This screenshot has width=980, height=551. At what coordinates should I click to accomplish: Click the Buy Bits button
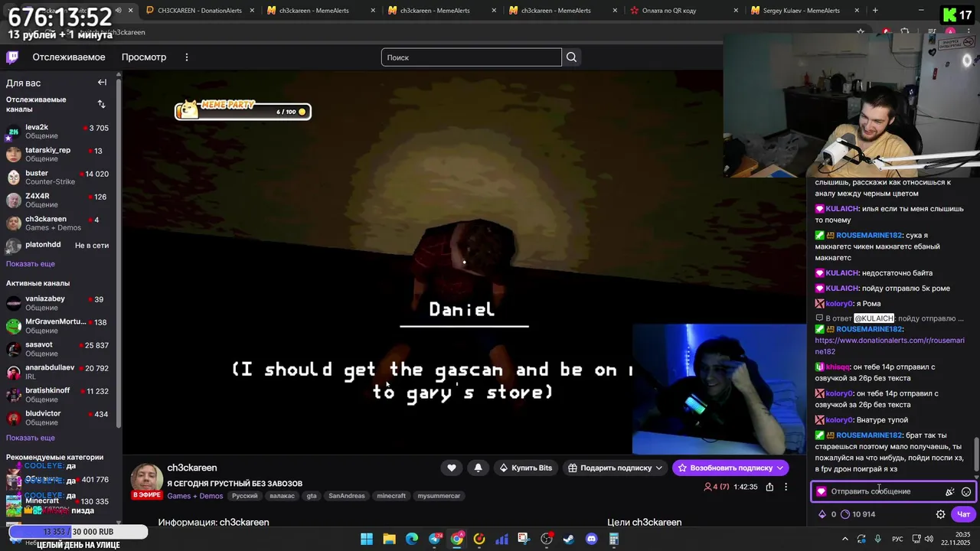point(525,468)
